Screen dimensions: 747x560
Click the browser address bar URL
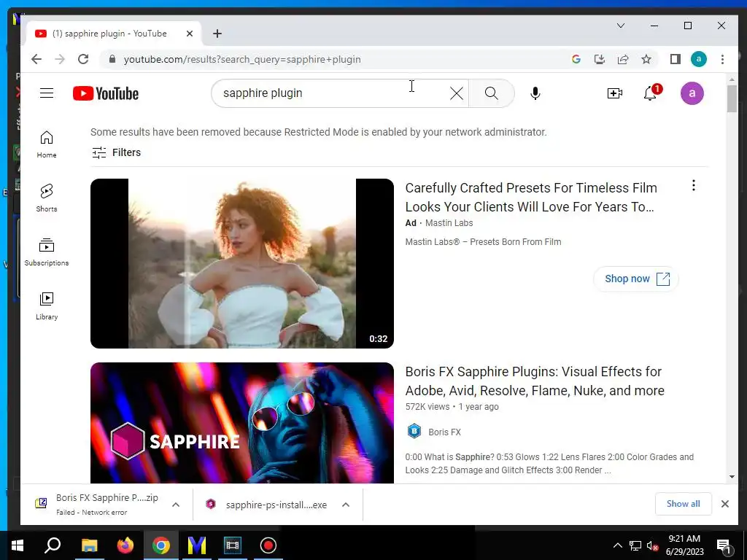point(242,60)
